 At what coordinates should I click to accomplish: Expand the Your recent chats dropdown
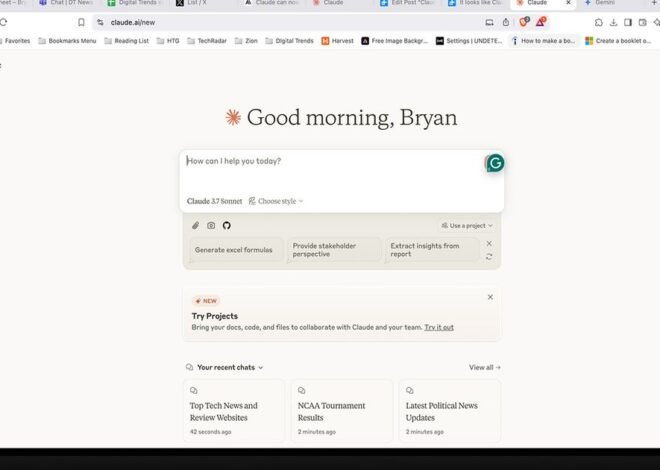coord(230,367)
